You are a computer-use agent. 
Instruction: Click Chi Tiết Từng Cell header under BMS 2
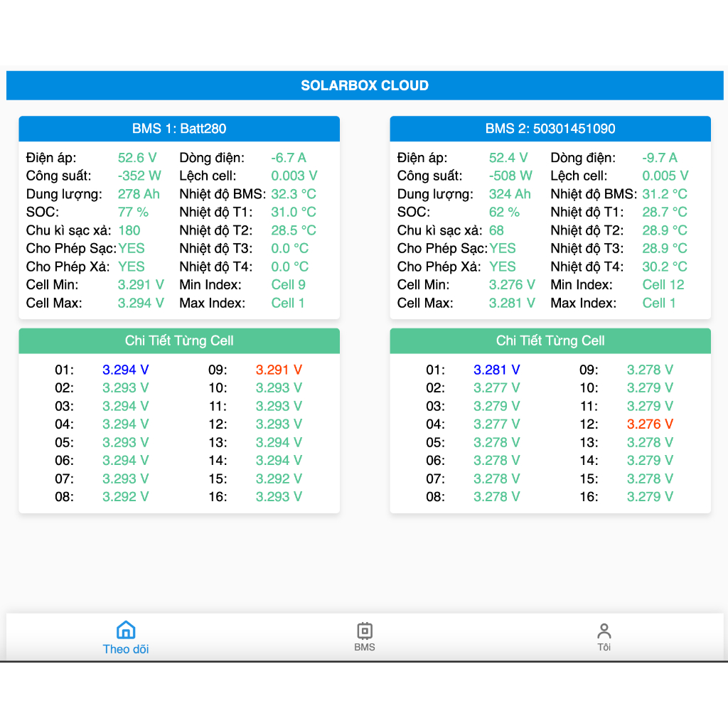[x=550, y=341]
